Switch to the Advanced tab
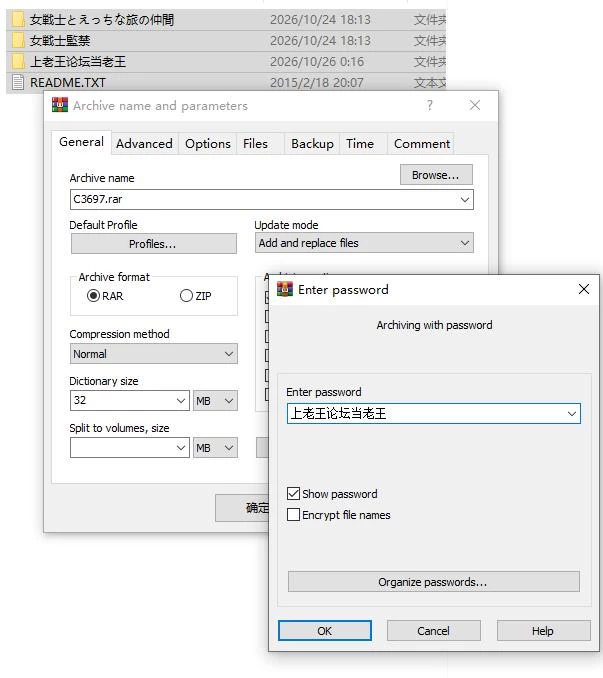The width and height of the screenshot is (603, 678). (x=144, y=144)
